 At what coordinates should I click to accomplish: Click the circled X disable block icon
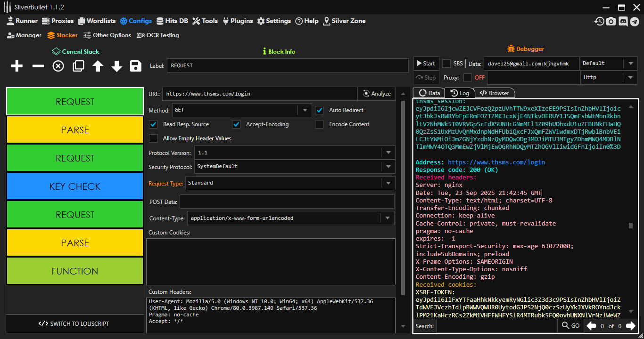[x=58, y=66]
